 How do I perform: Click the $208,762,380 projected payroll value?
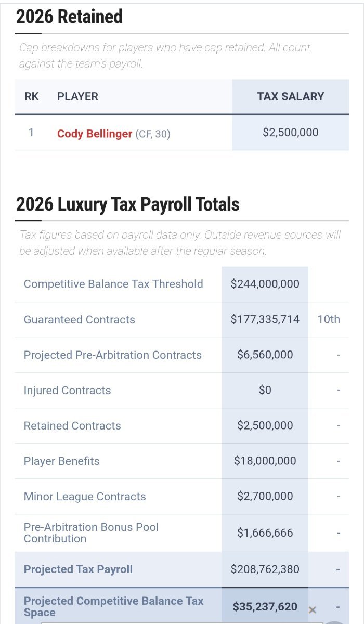pyautogui.click(x=265, y=569)
